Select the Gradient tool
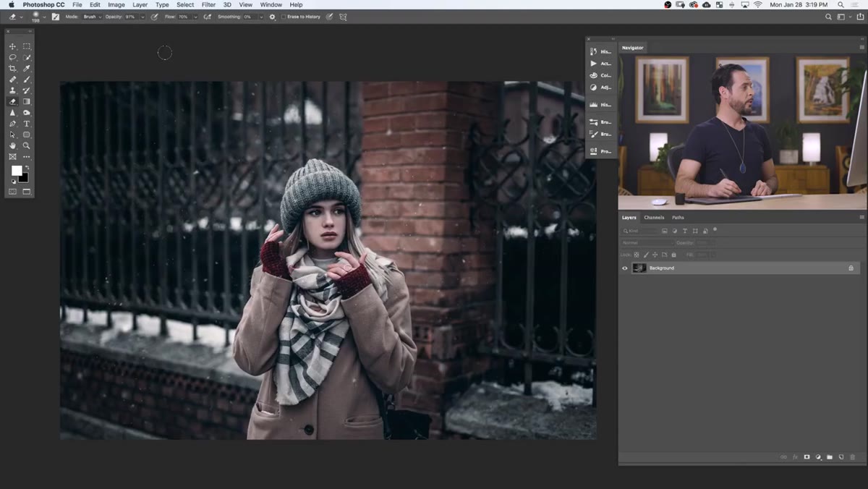The image size is (868, 489). pos(27,101)
